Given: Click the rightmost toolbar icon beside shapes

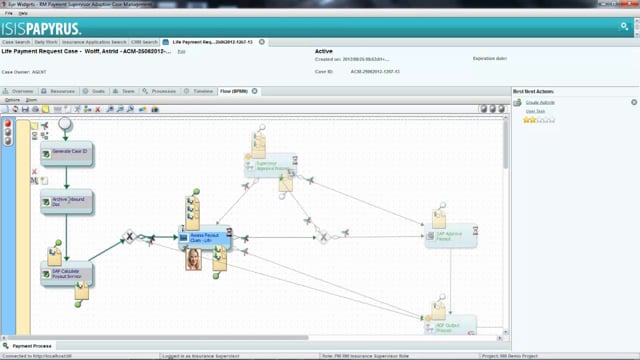Looking at the screenshot, I should pos(155,109).
